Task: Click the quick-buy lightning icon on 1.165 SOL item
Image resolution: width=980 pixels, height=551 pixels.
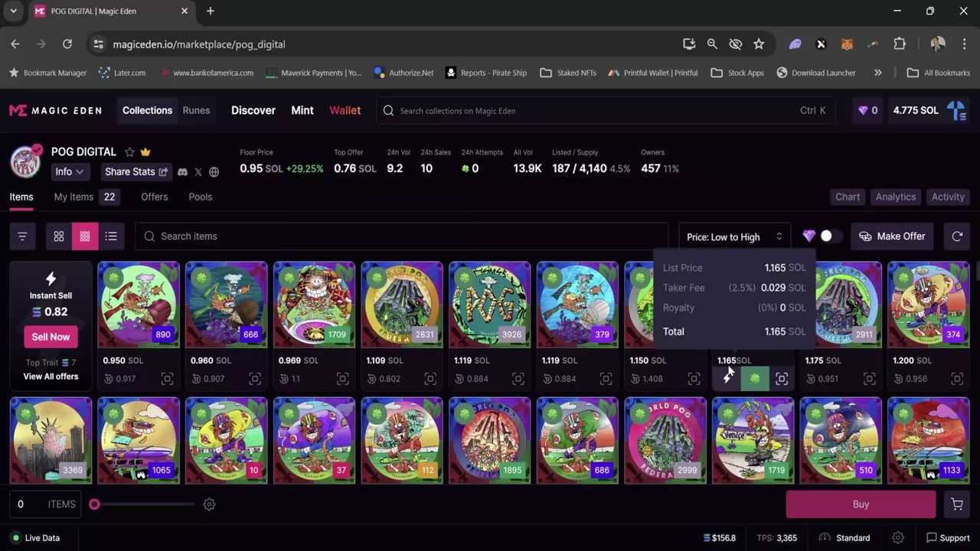Action: [x=727, y=379]
